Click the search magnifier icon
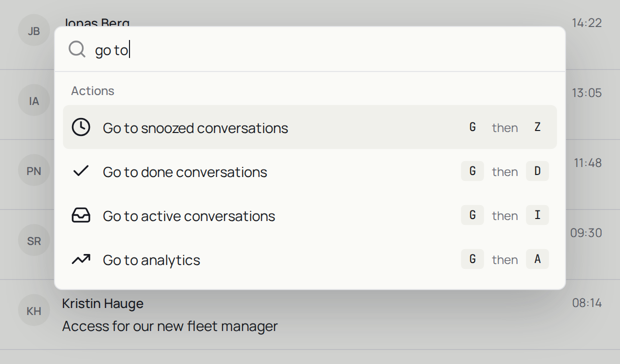 (x=77, y=49)
